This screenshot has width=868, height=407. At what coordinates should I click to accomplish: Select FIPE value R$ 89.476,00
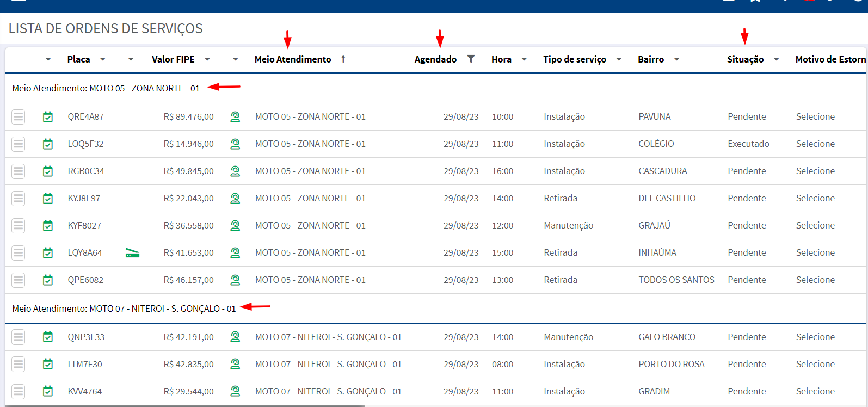click(189, 116)
